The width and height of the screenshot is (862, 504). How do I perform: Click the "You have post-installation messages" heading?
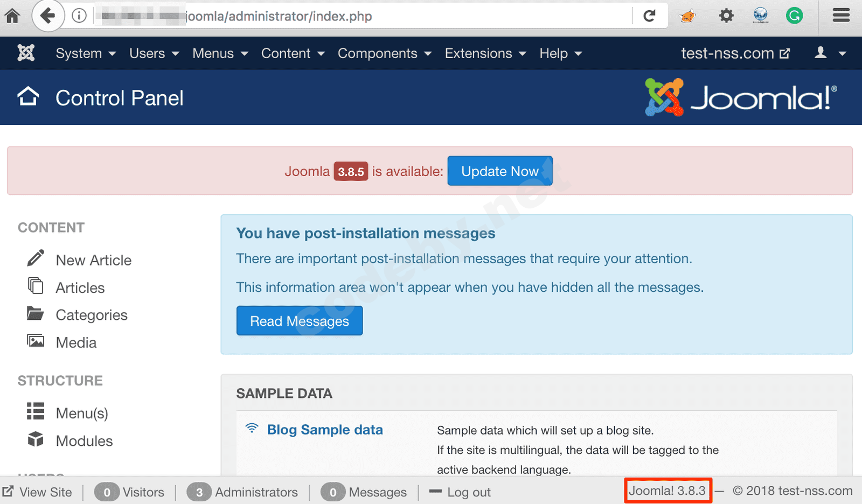click(x=365, y=233)
